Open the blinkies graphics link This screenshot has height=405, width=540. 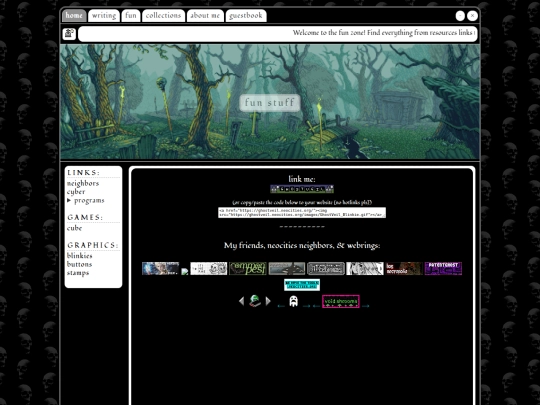[x=80, y=256]
